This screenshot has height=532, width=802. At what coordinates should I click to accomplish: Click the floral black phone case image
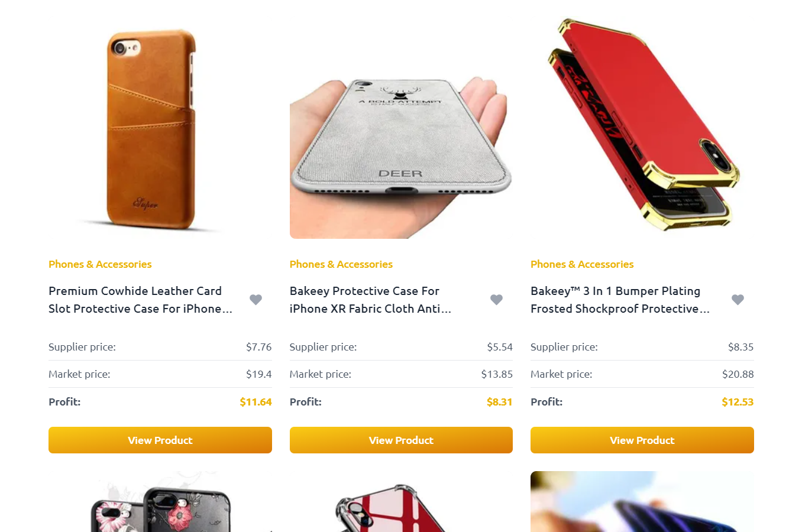tap(160, 502)
